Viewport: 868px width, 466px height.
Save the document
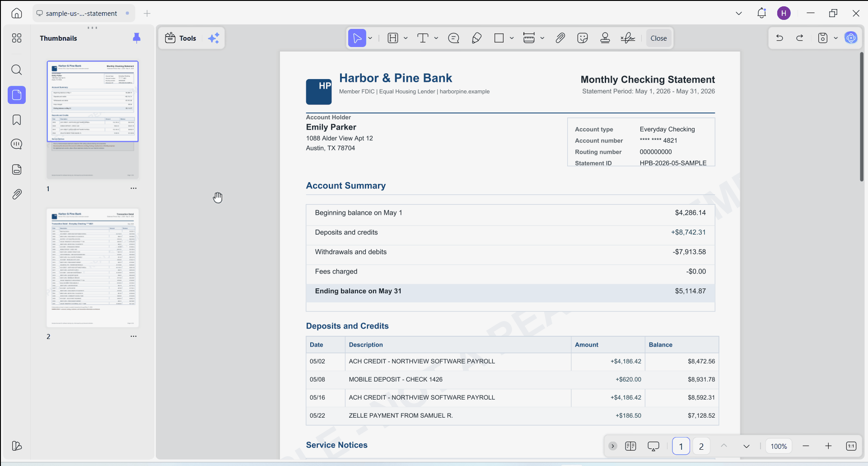(x=823, y=38)
